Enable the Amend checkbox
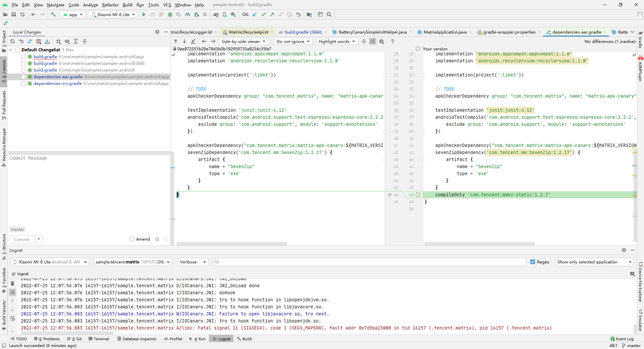The image size is (644, 349). click(132, 239)
